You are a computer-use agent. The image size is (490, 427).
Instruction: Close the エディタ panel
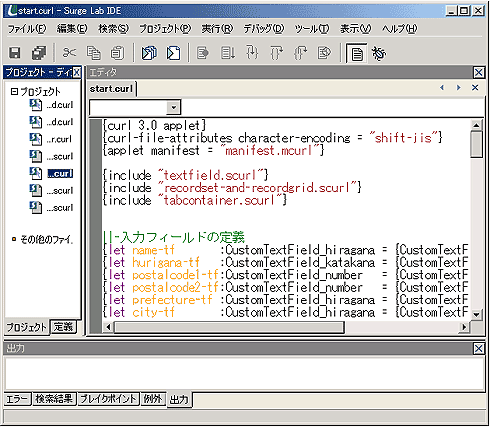point(479,72)
